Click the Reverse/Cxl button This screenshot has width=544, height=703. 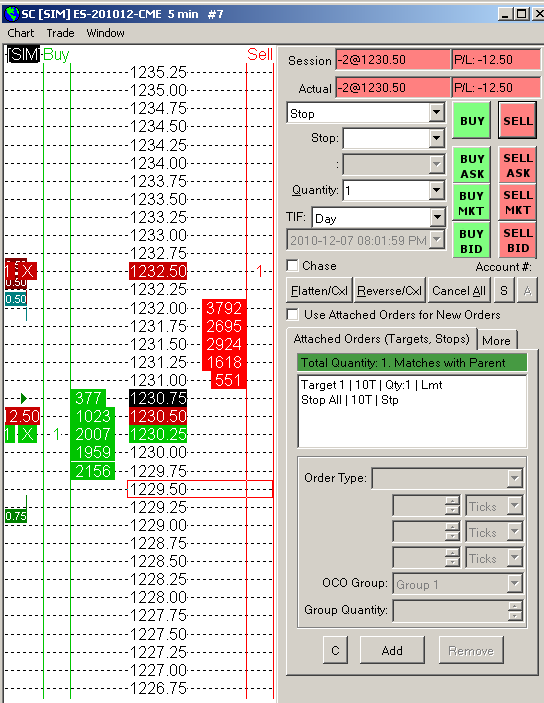(389, 291)
